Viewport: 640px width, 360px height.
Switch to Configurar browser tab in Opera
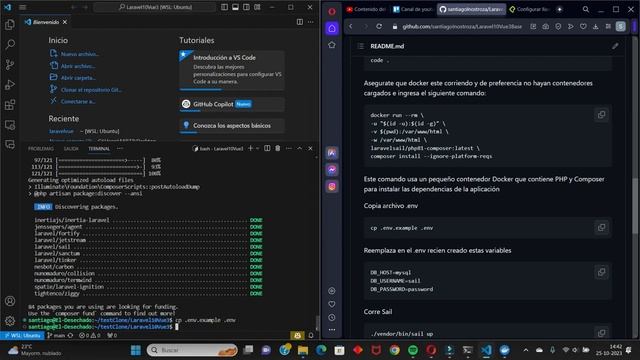[529, 9]
